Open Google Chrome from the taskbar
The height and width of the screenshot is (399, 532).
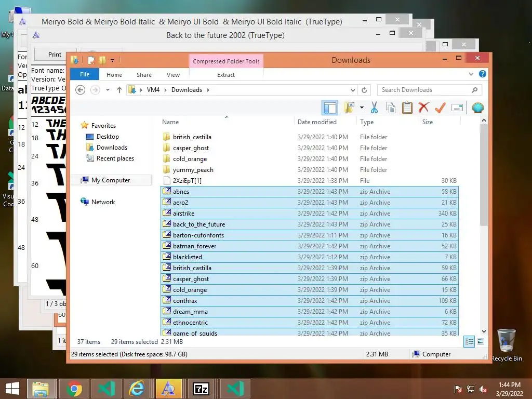pyautogui.click(x=74, y=389)
